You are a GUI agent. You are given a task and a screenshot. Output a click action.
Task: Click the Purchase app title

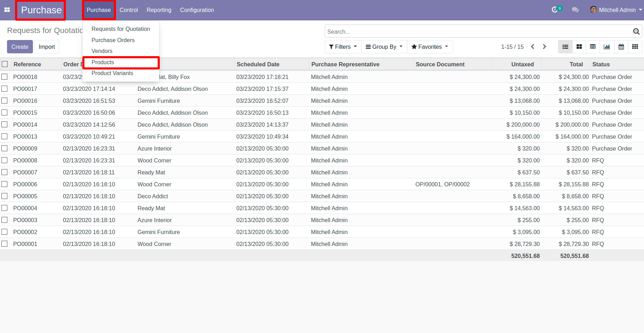pyautogui.click(x=41, y=10)
